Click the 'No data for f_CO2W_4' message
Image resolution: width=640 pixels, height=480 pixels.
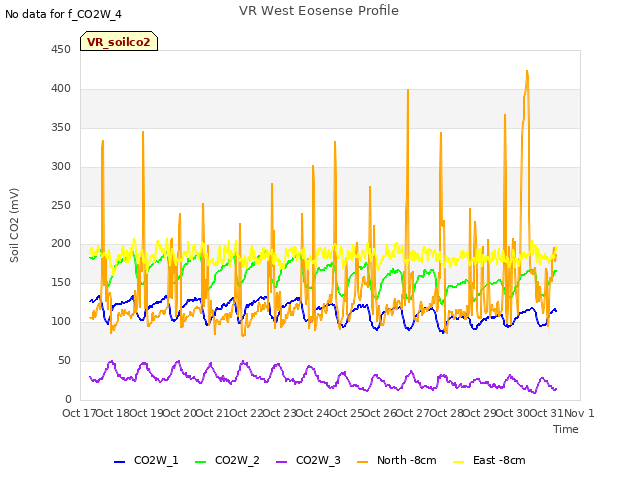(63, 14)
